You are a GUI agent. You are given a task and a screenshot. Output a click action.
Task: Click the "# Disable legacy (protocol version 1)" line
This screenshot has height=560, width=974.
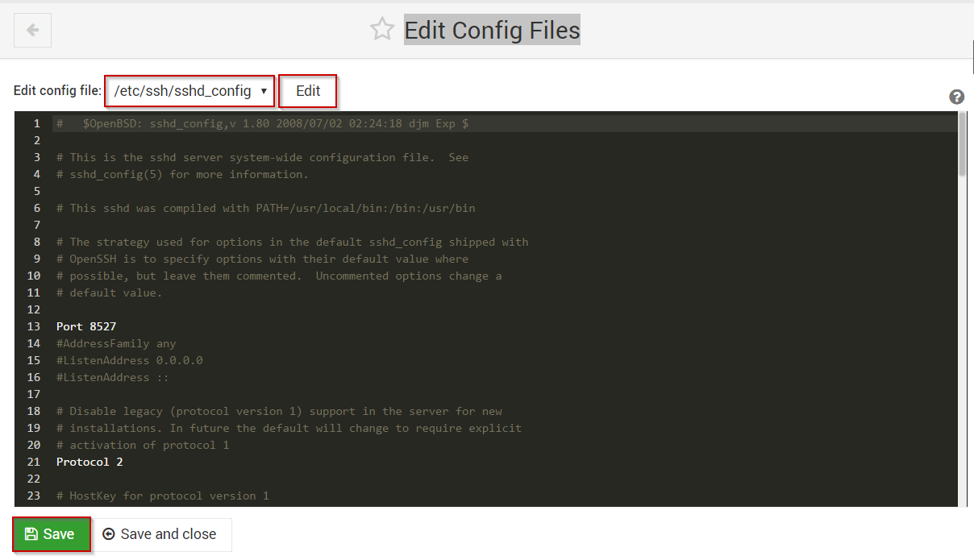tap(279, 411)
